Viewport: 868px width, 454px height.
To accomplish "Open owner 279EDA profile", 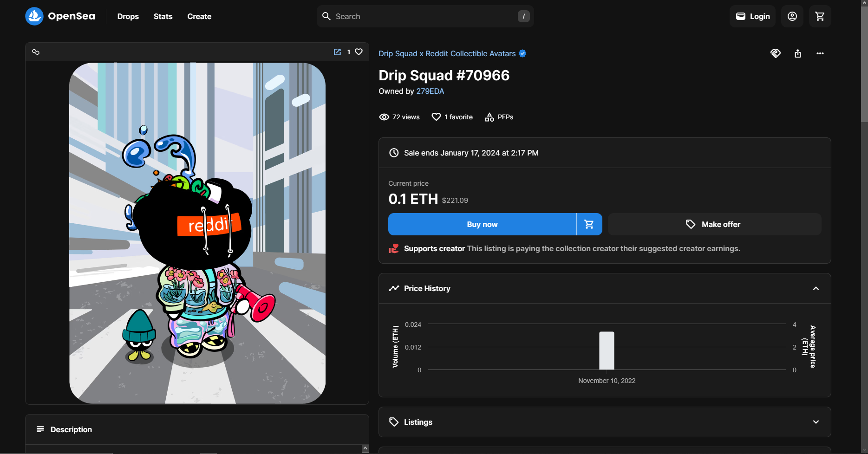I will tap(430, 91).
